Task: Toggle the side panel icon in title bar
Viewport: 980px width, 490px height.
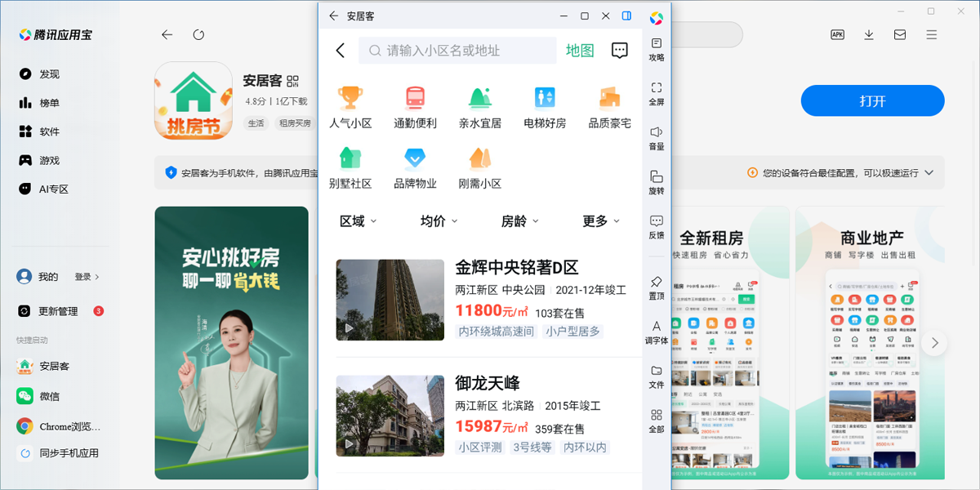Action: pos(626,16)
